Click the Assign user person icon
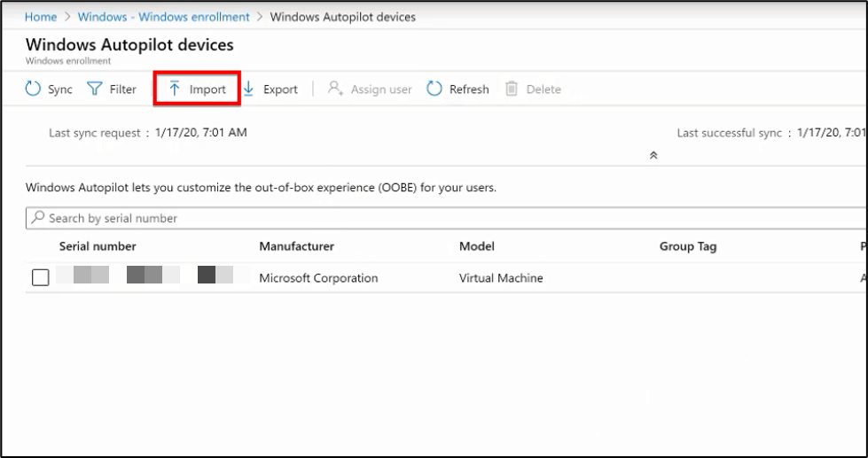 [x=335, y=89]
